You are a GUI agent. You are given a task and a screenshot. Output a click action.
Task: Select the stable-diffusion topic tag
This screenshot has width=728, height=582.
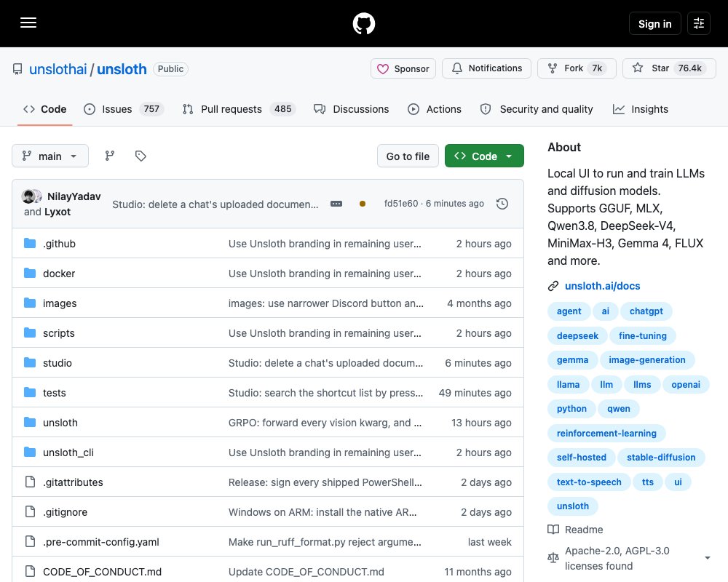(661, 457)
